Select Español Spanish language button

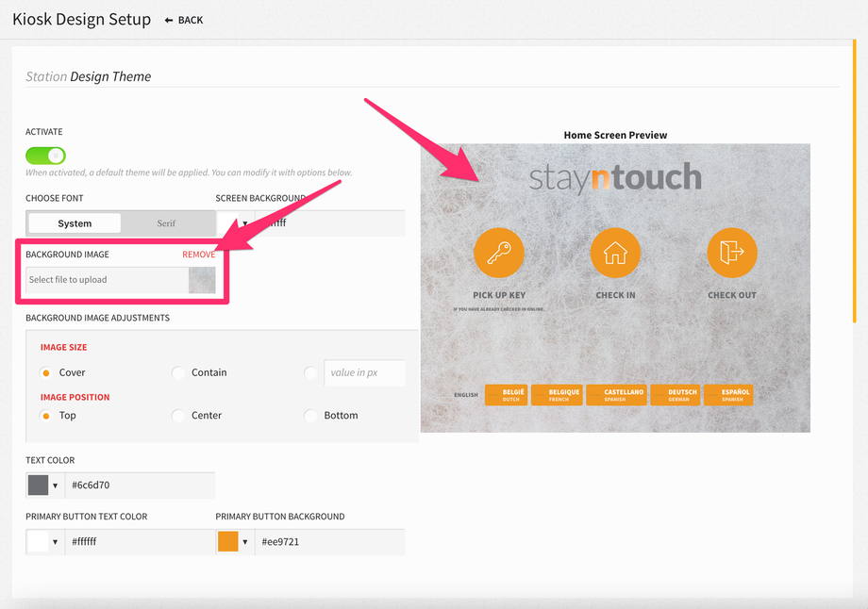(728, 395)
